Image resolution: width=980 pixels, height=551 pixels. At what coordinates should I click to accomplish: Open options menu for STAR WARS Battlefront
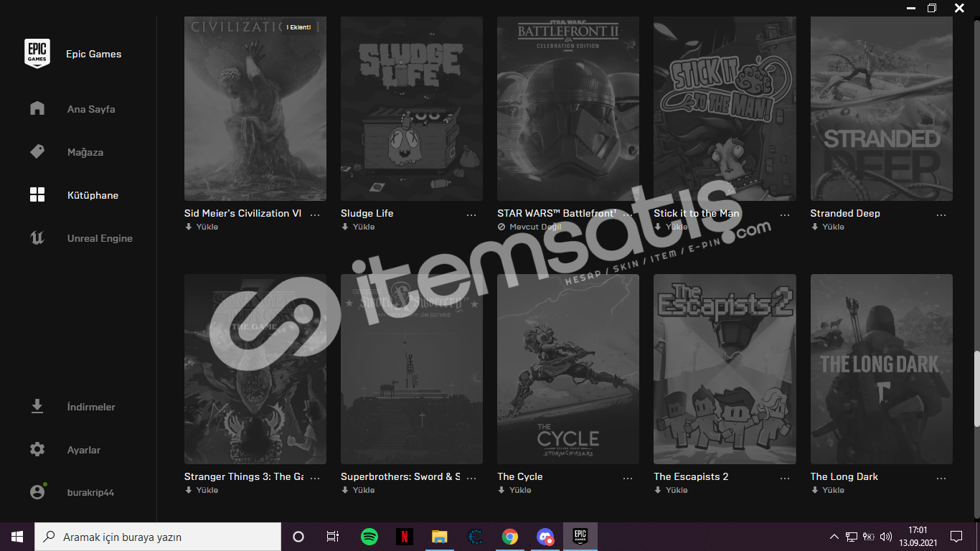[628, 215]
